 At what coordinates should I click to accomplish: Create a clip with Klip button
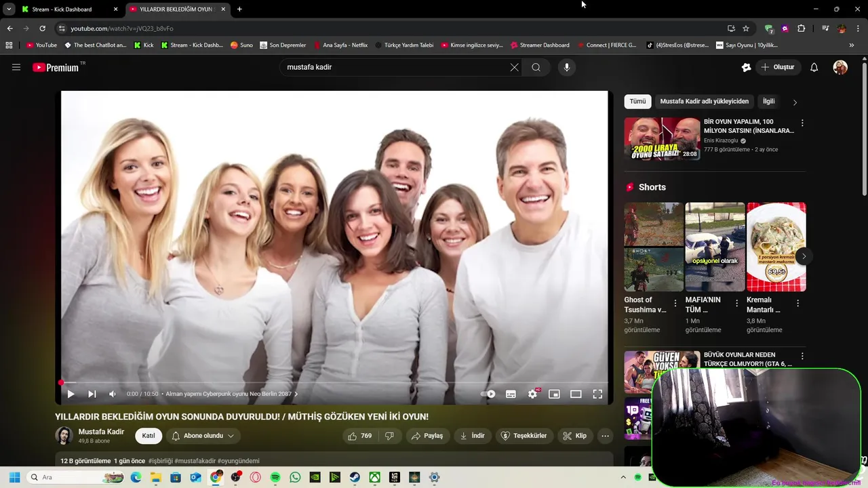(x=575, y=436)
